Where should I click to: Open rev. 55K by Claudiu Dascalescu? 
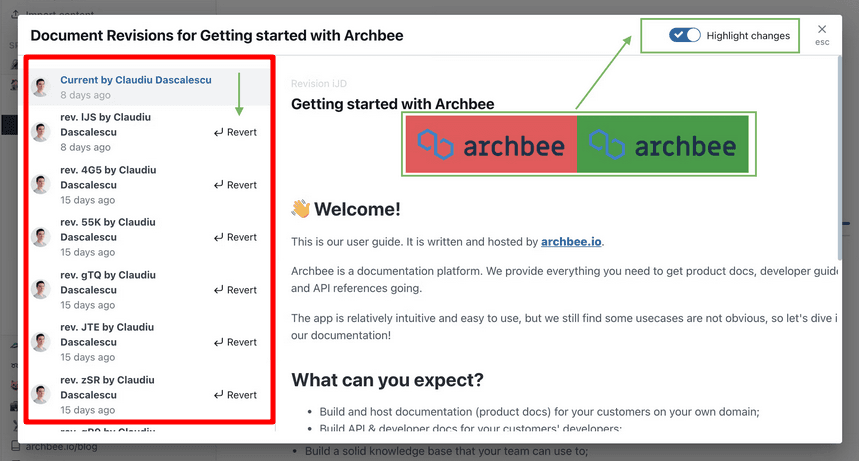pos(108,230)
